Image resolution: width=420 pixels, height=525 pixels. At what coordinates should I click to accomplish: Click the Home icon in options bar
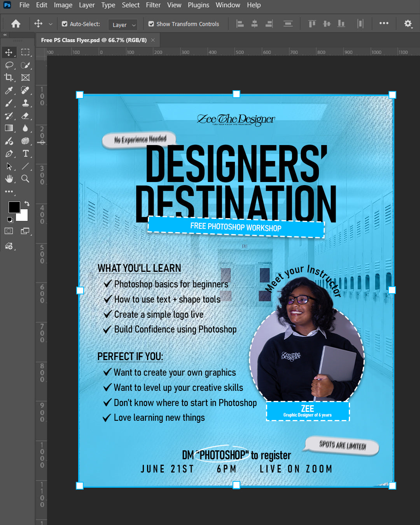pos(16,24)
